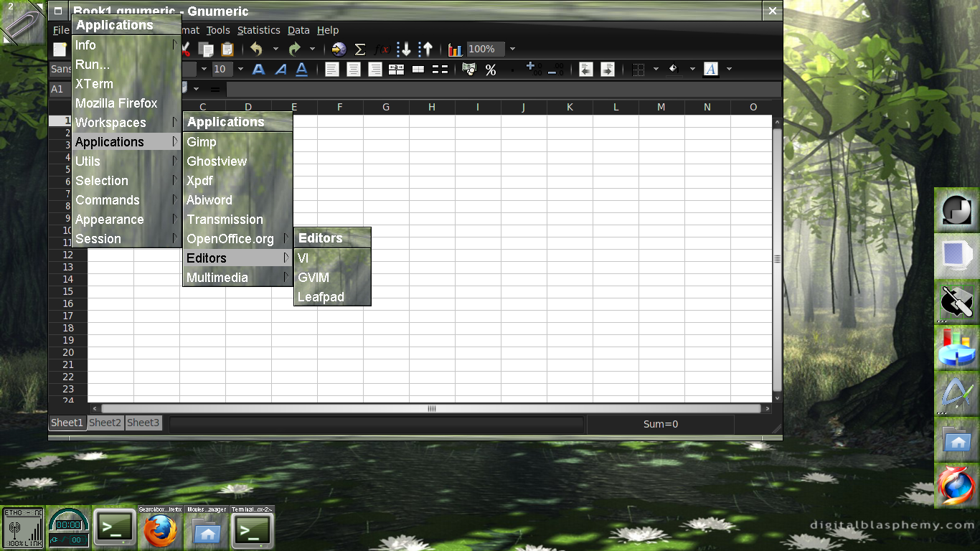Split merged cells icon
Viewport: 980px width, 551px height.
point(440,70)
